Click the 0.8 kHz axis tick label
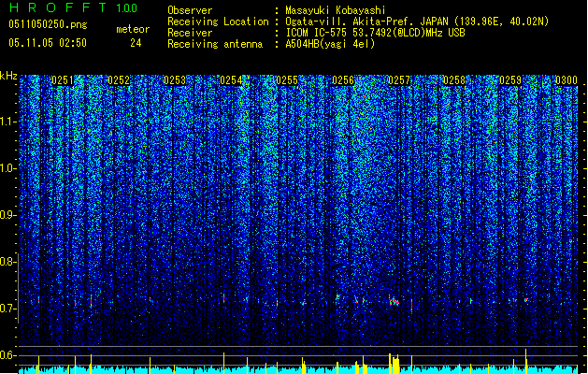588x374 pixels. point(7,262)
